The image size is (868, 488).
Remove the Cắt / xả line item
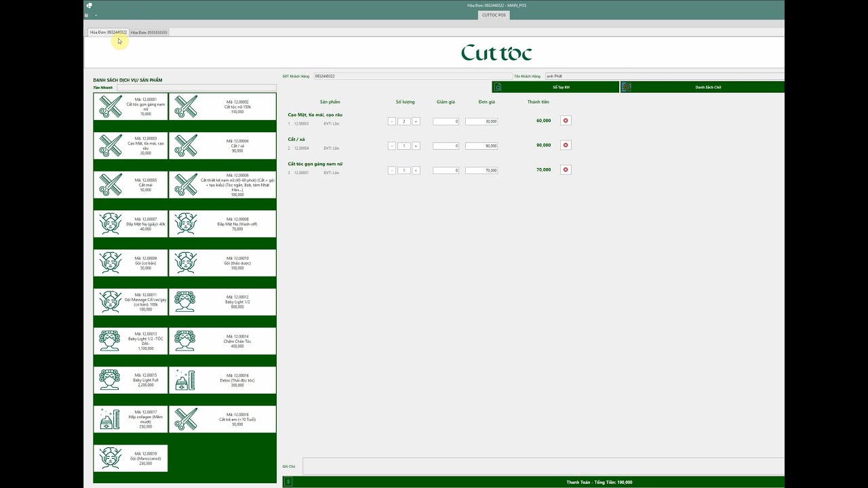pos(566,145)
